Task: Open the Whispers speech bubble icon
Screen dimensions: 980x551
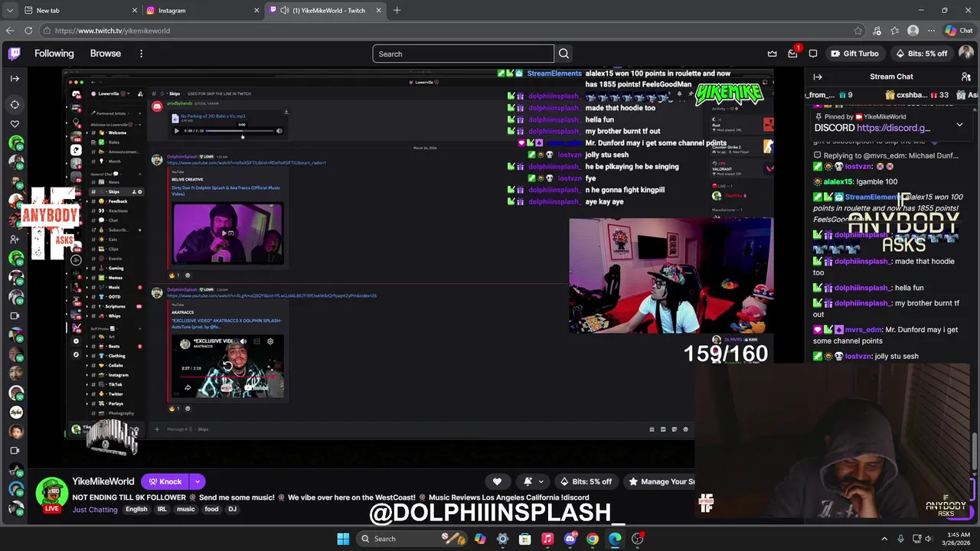Action: coord(813,54)
